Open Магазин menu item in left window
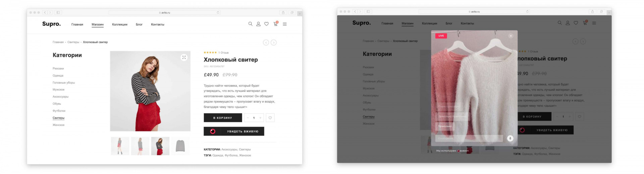This screenshot has height=174, width=644. pos(98,25)
